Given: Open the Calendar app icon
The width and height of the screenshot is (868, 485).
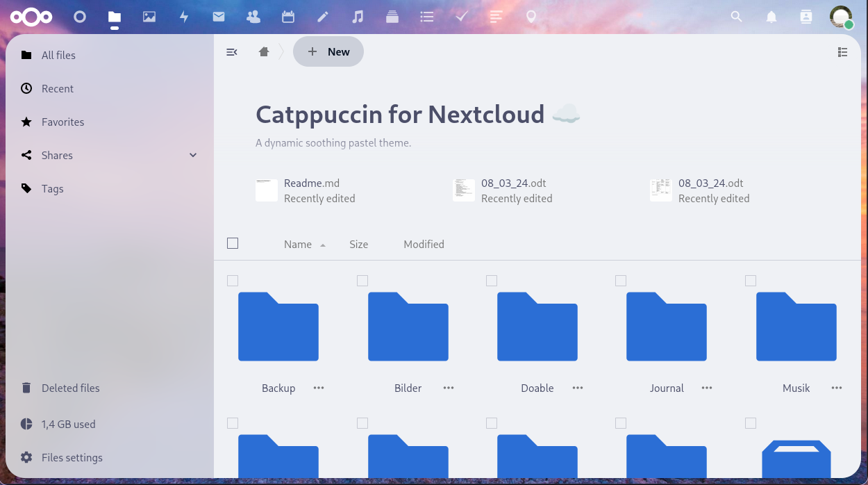Looking at the screenshot, I should point(288,17).
